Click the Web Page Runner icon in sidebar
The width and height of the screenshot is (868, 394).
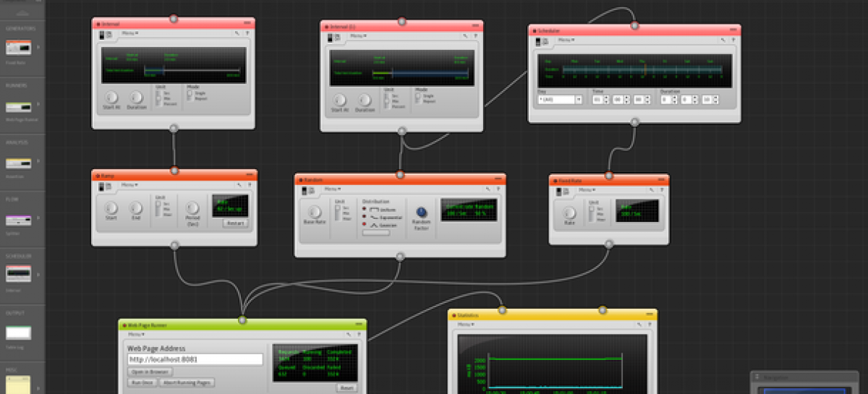pyautogui.click(x=19, y=108)
